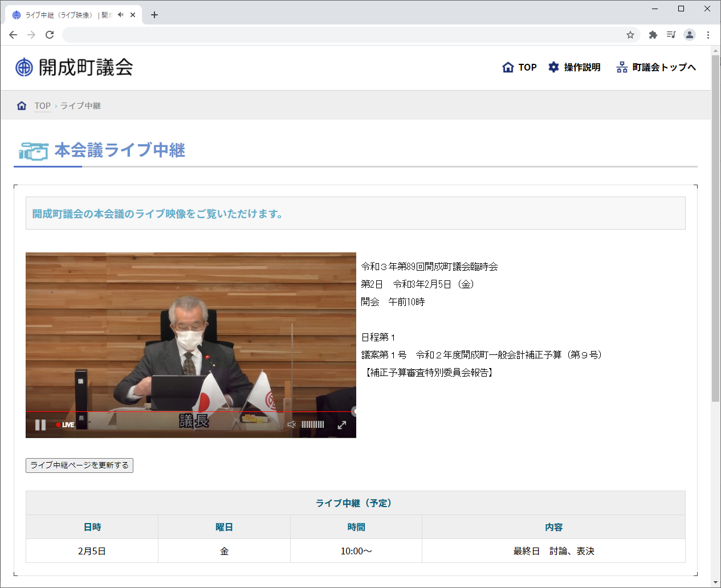Open the browser profile avatar
The height and width of the screenshot is (588, 721).
690,35
